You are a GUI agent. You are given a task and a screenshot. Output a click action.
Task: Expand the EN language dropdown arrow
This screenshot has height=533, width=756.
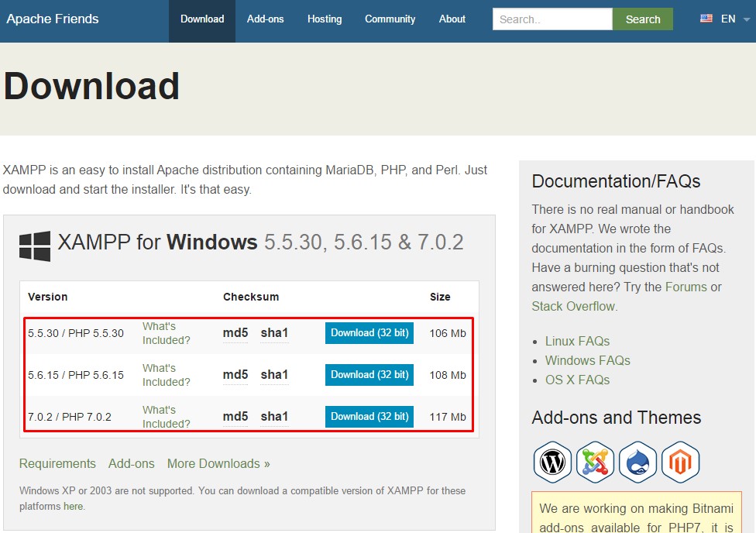747,20
